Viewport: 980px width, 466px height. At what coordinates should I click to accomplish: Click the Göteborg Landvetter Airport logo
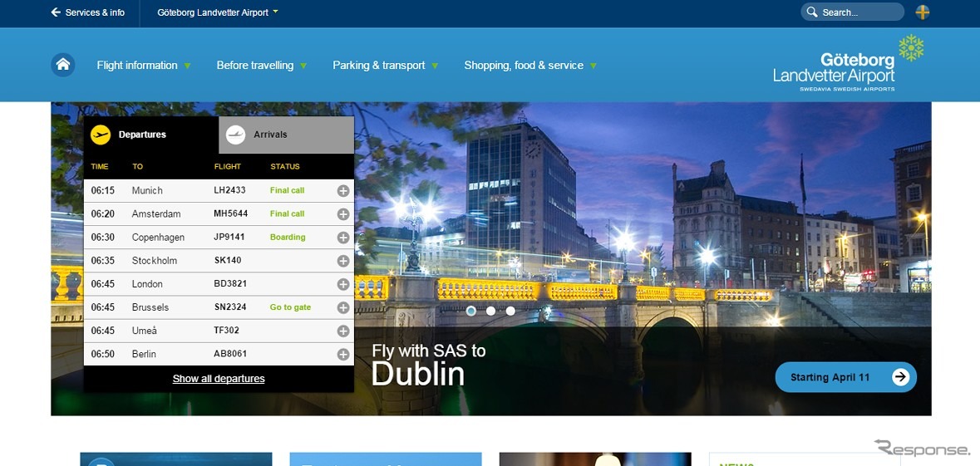click(x=848, y=64)
